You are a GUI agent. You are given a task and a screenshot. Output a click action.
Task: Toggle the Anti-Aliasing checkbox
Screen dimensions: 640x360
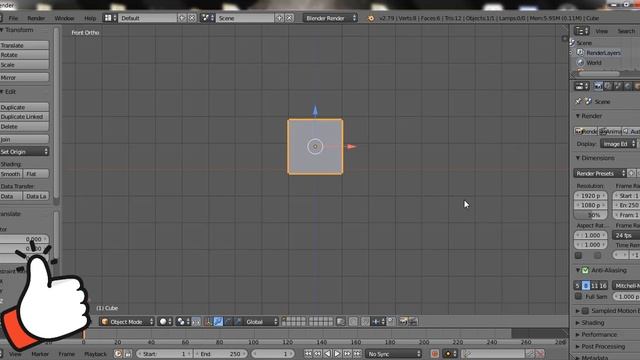[x=585, y=270]
